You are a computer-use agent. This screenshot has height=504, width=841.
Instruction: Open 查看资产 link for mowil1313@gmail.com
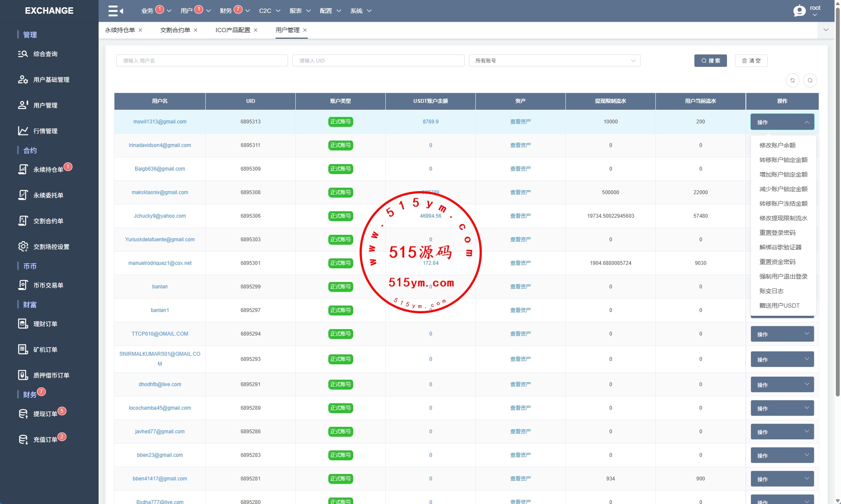click(x=520, y=122)
